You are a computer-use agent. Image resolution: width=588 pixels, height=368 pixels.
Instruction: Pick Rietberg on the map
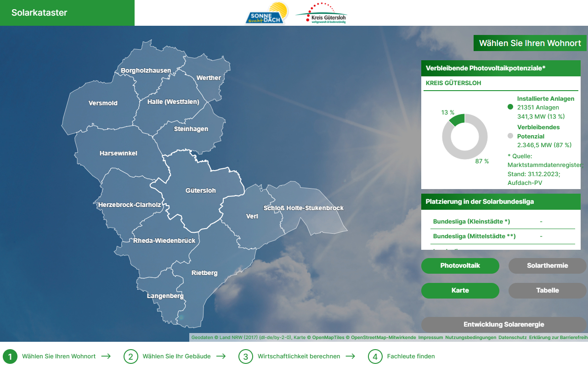pyautogui.click(x=204, y=273)
